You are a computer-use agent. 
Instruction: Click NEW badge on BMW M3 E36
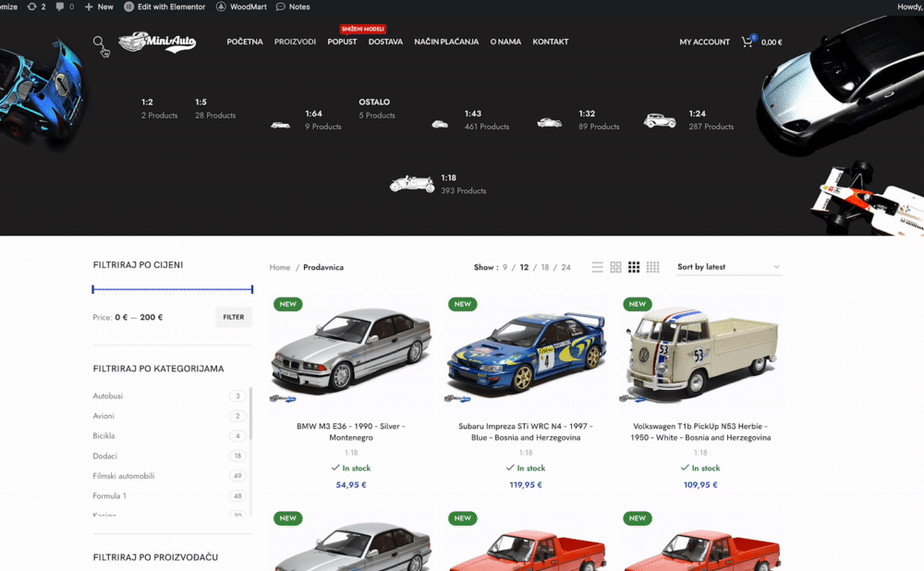click(x=287, y=304)
